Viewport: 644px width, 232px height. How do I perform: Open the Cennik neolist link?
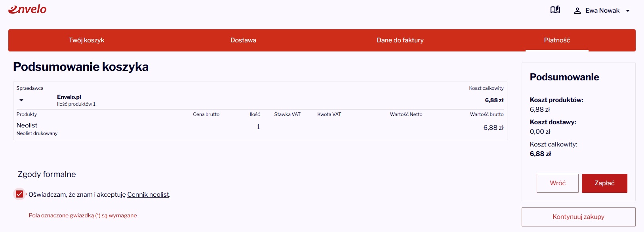[148, 194]
